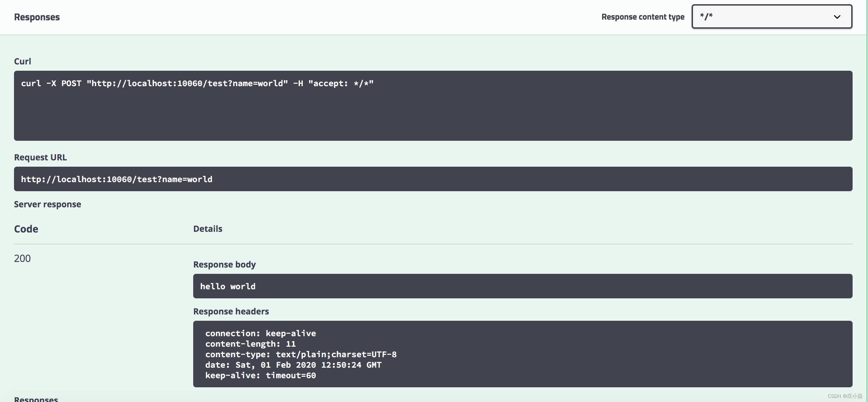Click the Responses section heading
The width and height of the screenshot is (868, 402).
pyautogui.click(x=37, y=17)
